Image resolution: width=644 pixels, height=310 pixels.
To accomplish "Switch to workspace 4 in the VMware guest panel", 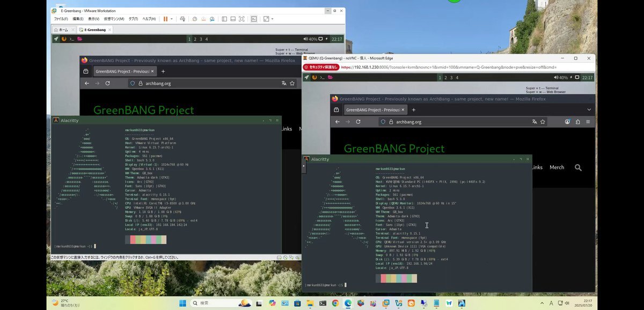I will point(207,39).
